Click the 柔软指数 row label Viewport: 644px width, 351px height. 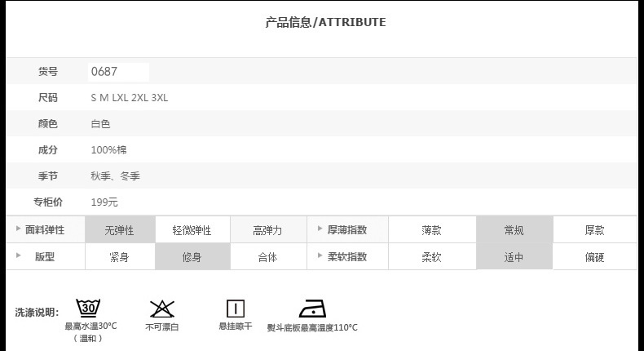pos(347,256)
